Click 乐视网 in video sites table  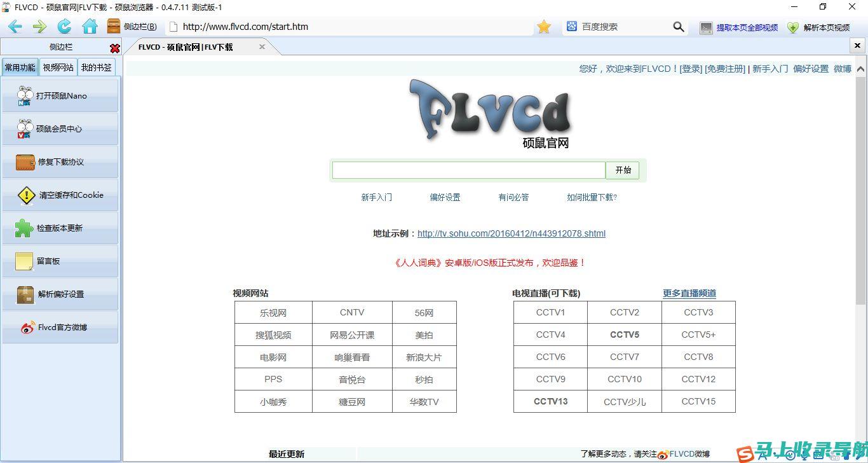[x=273, y=312]
